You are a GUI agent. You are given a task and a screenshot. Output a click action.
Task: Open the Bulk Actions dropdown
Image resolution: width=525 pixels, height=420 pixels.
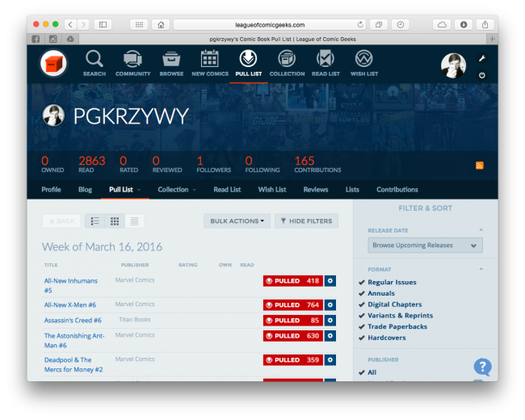[237, 221]
